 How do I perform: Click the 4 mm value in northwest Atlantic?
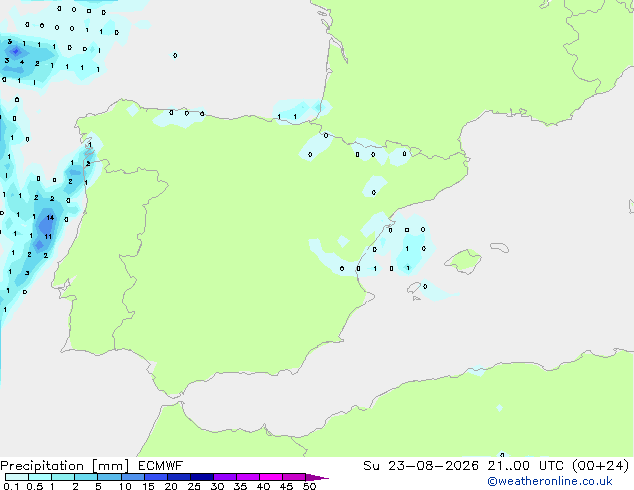point(22,62)
